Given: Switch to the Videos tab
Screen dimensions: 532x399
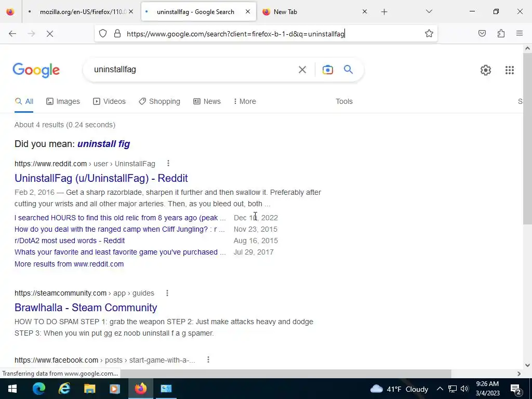Looking at the screenshot, I should (x=109, y=101).
